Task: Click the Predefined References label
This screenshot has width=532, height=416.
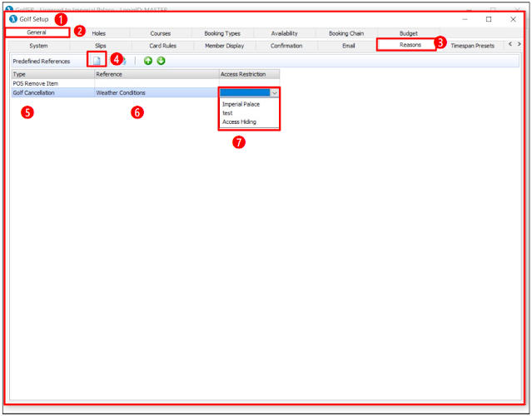Action: [42, 62]
